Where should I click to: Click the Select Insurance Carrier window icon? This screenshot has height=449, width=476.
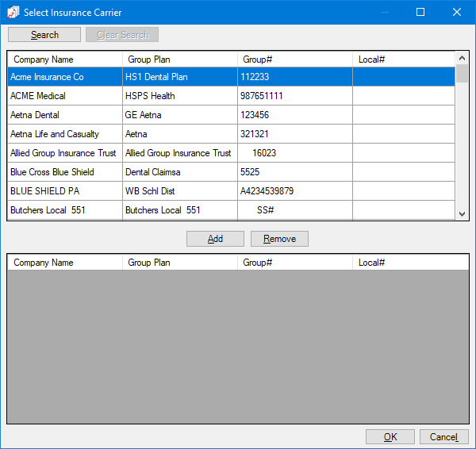pos(13,12)
